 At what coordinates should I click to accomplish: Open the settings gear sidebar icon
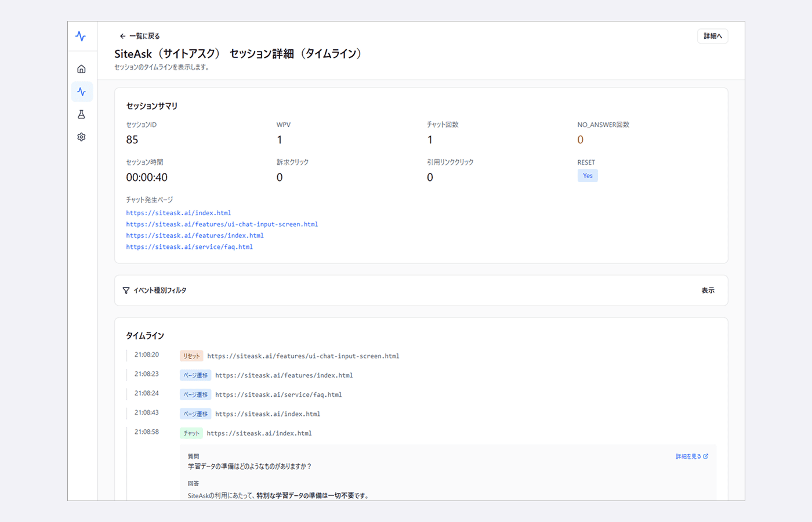[81, 137]
